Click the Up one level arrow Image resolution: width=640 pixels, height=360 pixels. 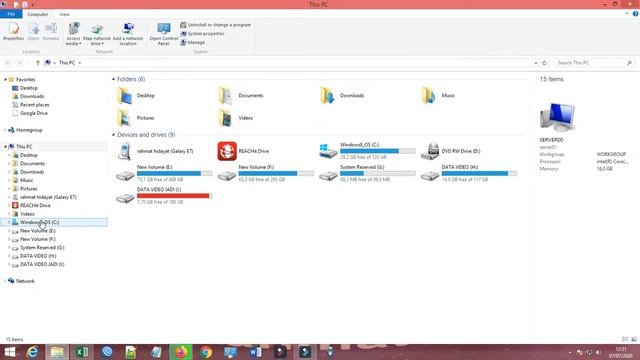pyautogui.click(x=38, y=63)
